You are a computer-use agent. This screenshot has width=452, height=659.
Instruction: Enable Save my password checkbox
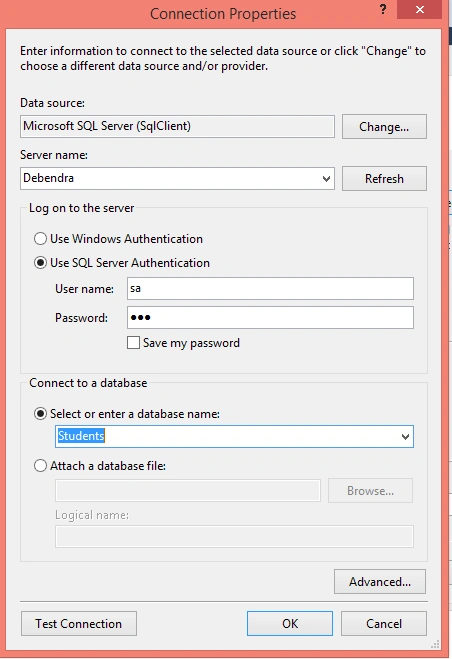[x=133, y=343]
